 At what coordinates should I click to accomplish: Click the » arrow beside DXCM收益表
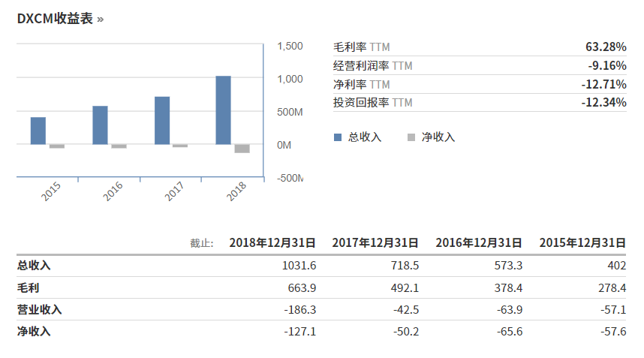(101, 20)
